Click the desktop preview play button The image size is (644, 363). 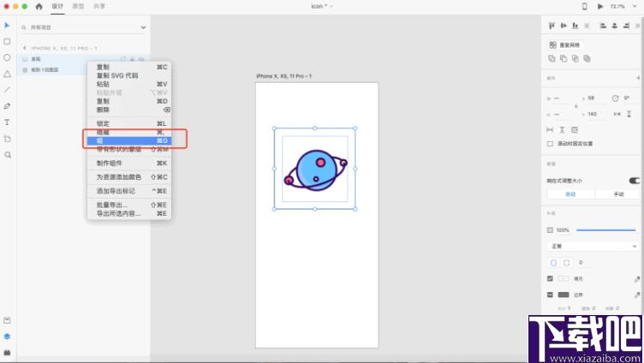(600, 6)
